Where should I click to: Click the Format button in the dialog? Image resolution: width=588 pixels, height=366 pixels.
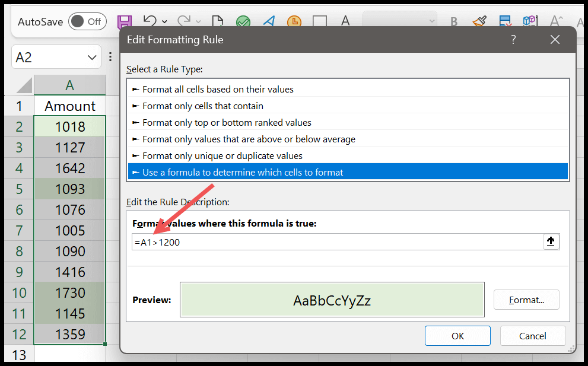pyautogui.click(x=526, y=300)
